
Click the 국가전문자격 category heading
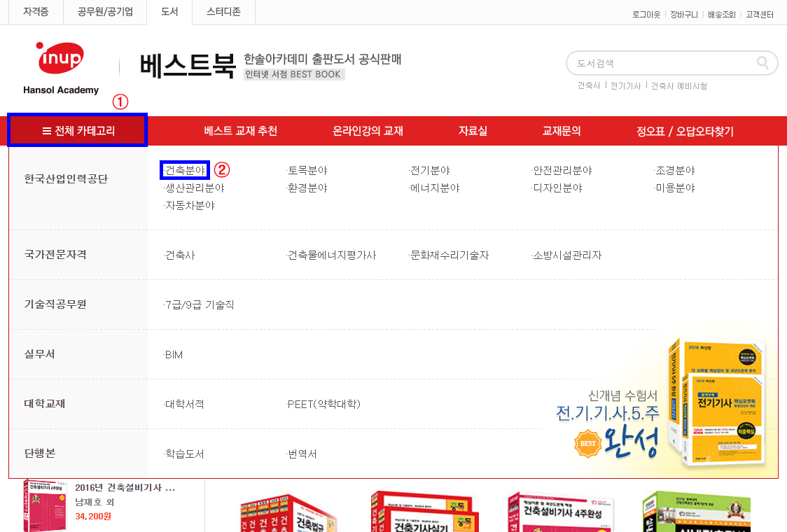pos(55,255)
